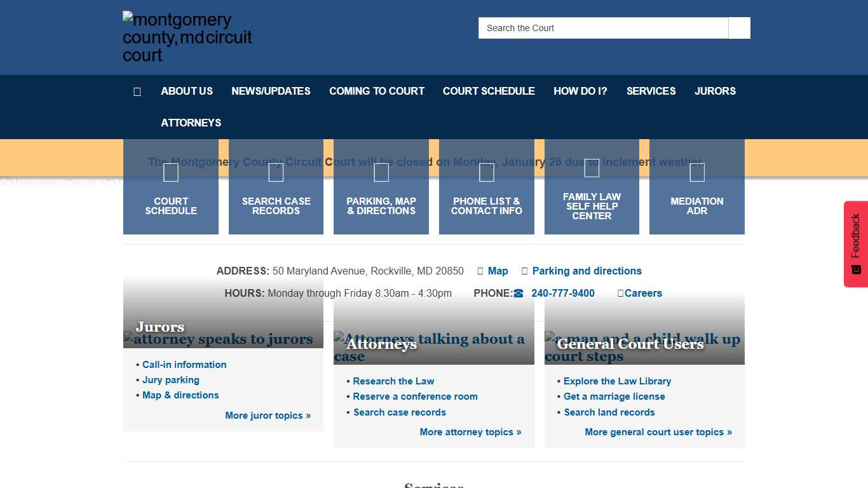
Task: Open the Feedback side tab
Action: click(x=855, y=243)
